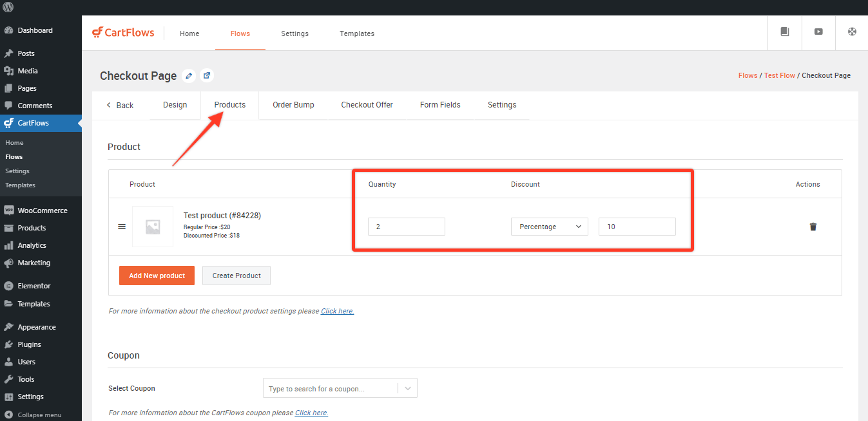This screenshot has width=868, height=421.
Task: Click the pencil edit icon beside Checkout Page
Action: (x=188, y=76)
